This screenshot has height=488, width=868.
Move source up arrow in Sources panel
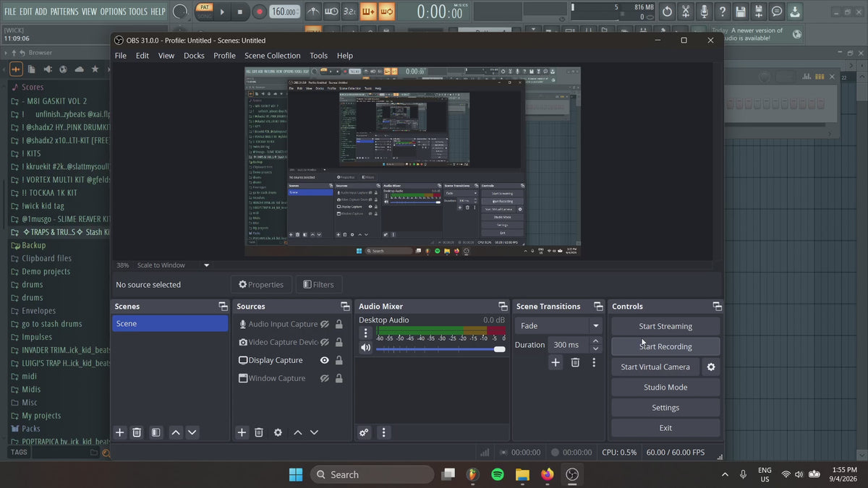[x=297, y=432]
